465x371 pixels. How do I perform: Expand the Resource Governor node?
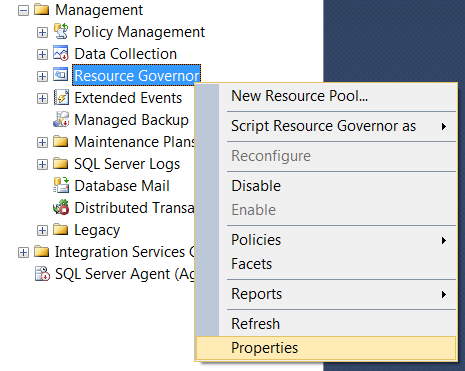[x=42, y=76]
